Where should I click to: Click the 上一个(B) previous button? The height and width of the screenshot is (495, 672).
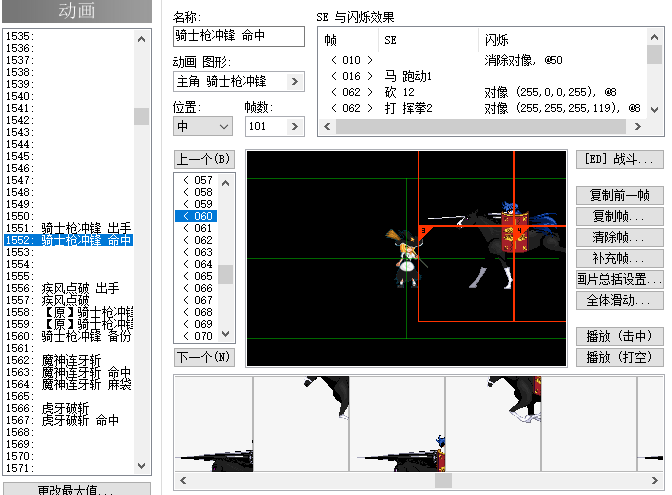tap(204, 159)
